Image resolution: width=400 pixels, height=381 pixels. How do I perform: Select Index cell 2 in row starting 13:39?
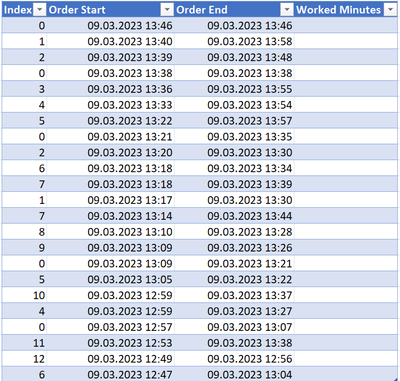coord(24,57)
